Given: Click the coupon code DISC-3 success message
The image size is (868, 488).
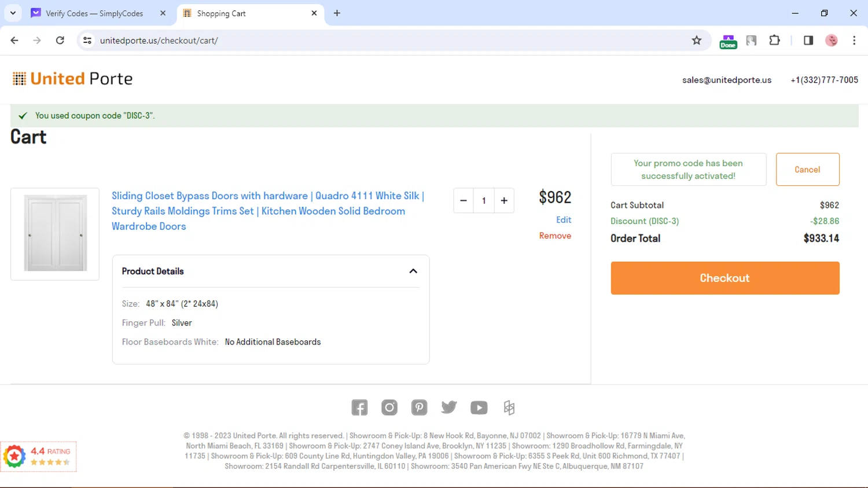Looking at the screenshot, I should [x=95, y=116].
